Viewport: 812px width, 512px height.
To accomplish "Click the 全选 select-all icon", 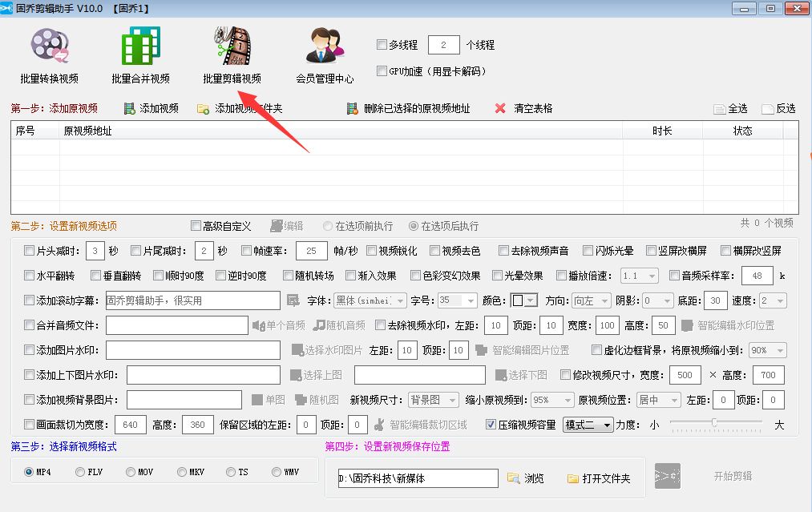I will pyautogui.click(x=719, y=109).
